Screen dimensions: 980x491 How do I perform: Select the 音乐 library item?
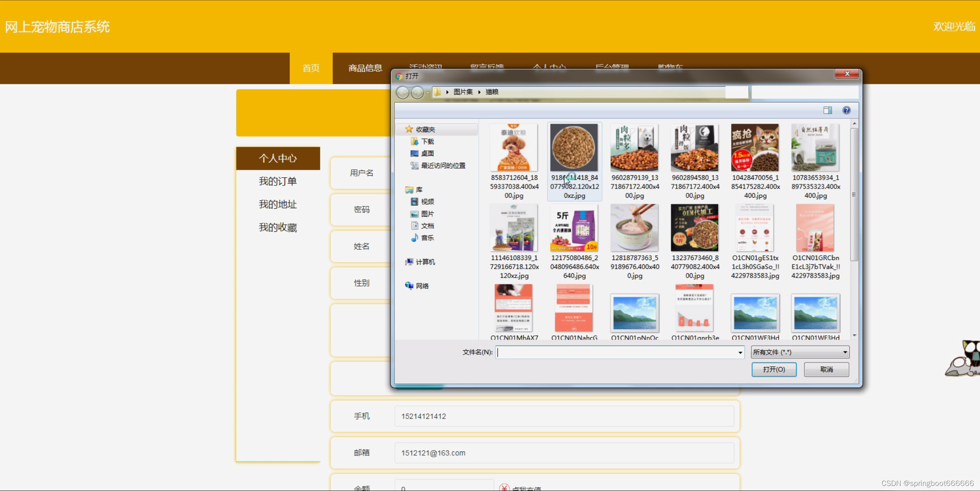coord(427,238)
